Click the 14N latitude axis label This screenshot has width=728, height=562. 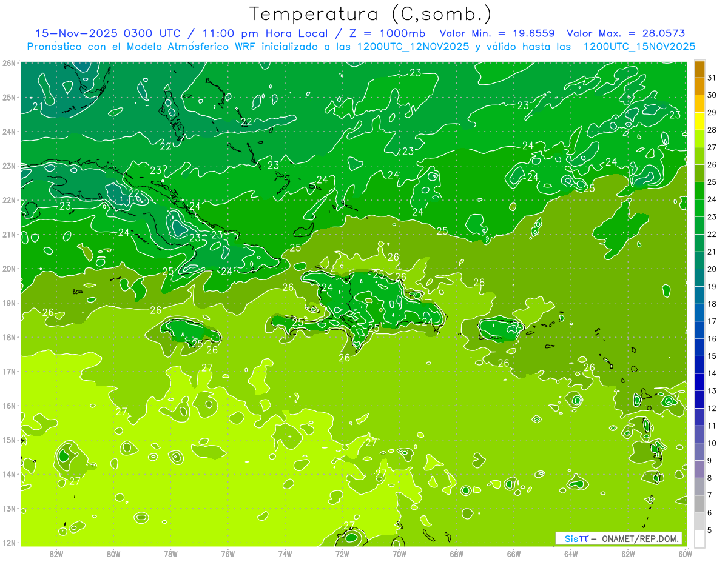9,474
